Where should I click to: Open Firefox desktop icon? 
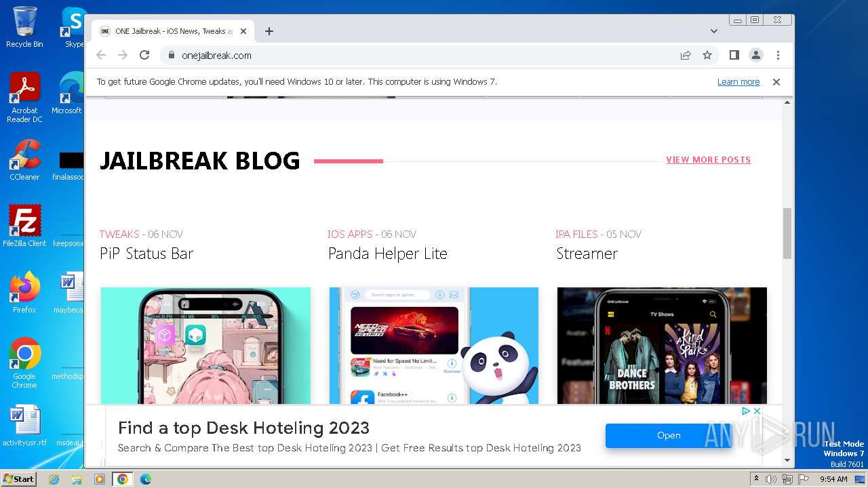(24, 293)
